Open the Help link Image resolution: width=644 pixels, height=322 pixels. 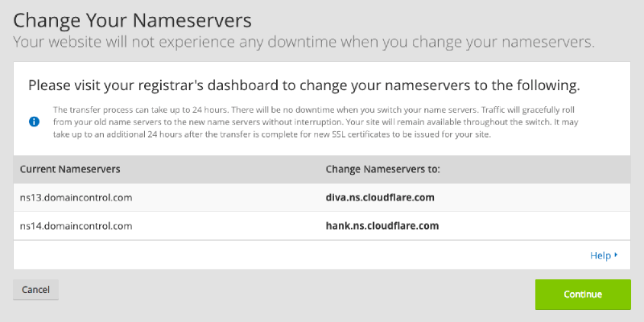coord(604,255)
